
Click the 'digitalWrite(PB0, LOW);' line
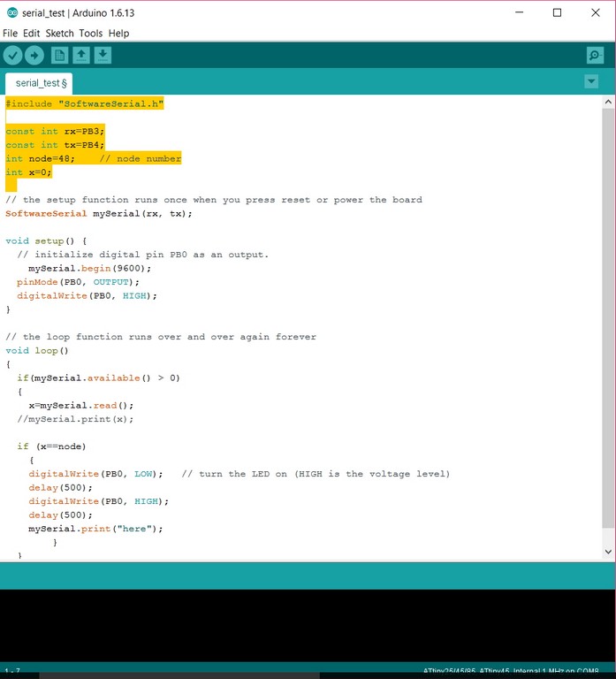click(x=95, y=474)
